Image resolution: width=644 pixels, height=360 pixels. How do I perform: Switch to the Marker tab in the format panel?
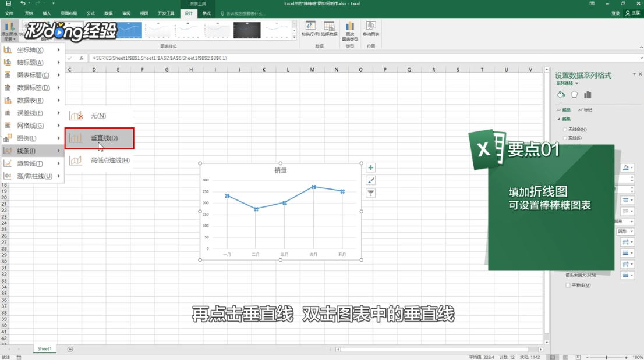tap(585, 110)
